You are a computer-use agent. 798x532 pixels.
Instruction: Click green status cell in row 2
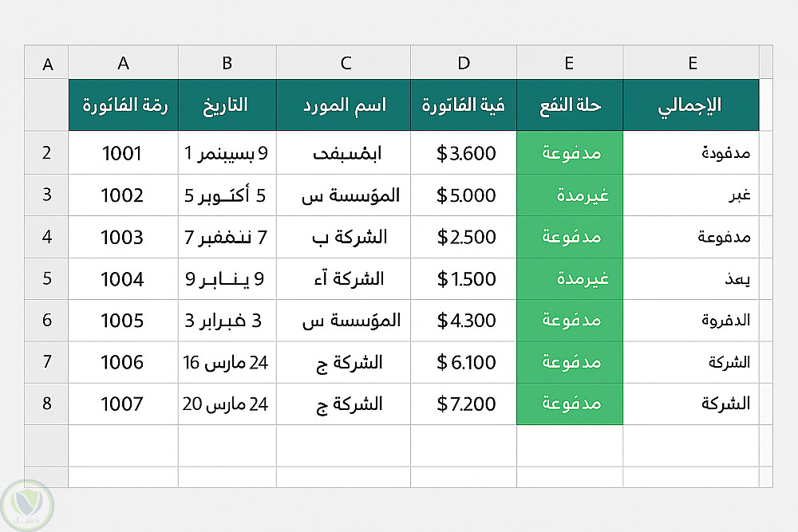tap(570, 153)
